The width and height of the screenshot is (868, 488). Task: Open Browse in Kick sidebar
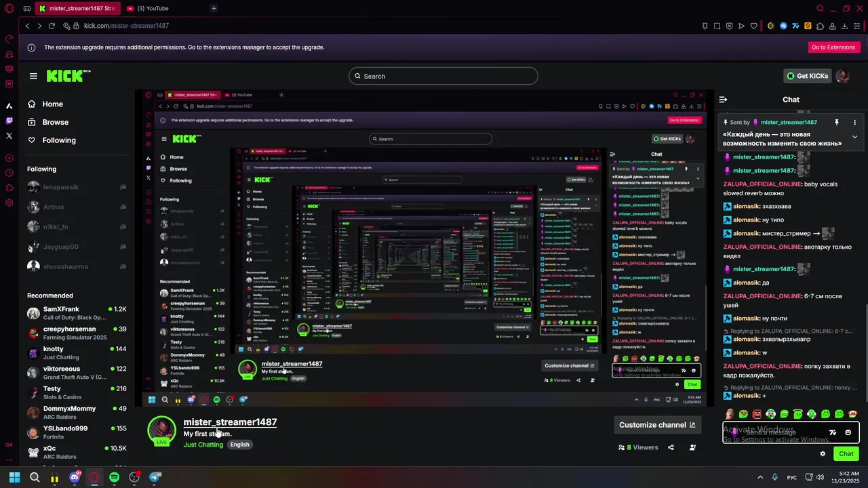48,123
